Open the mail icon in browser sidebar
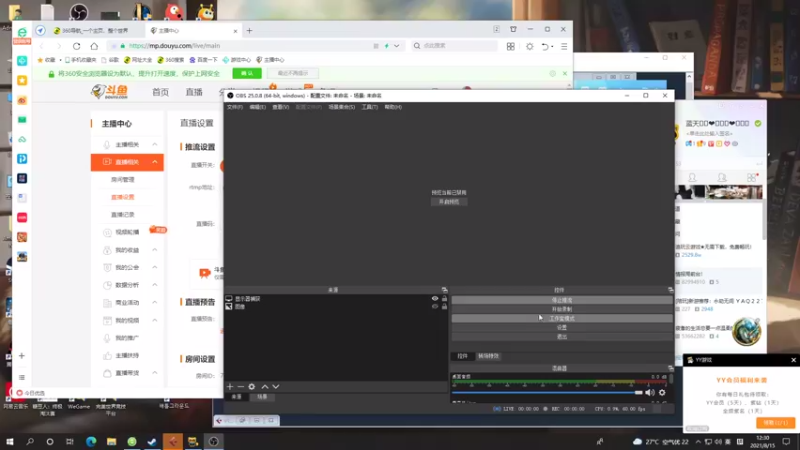The width and height of the screenshot is (800, 450). click(x=22, y=120)
